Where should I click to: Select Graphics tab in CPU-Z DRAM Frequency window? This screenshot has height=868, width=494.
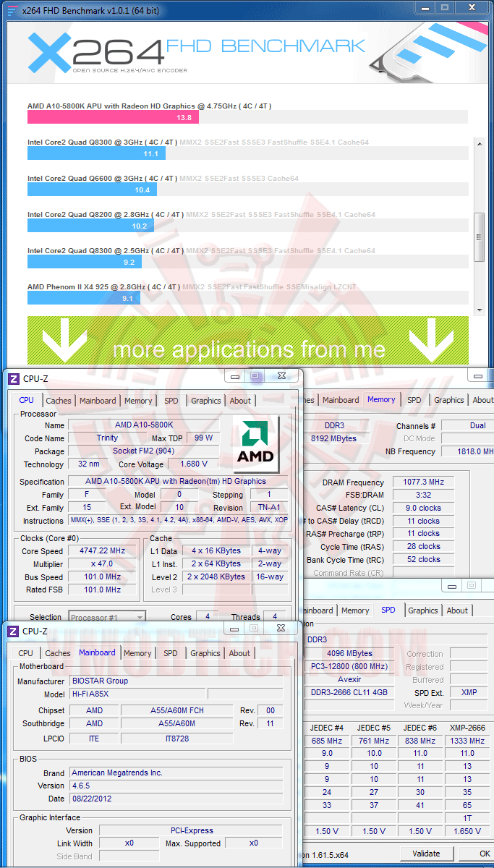[x=449, y=400]
